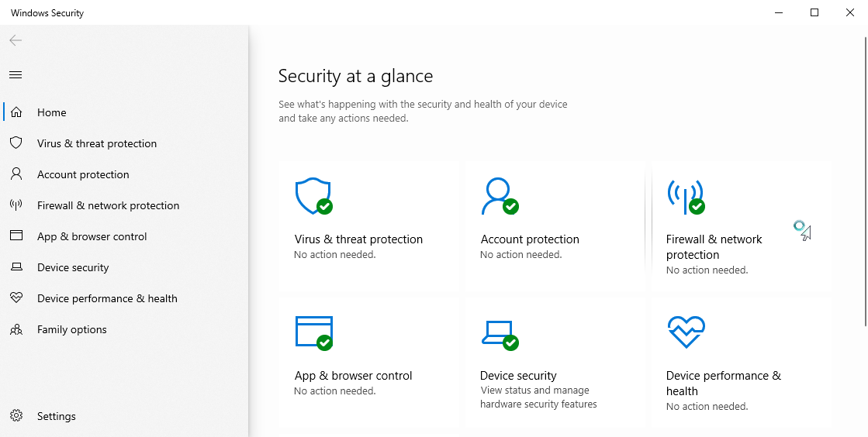This screenshot has width=868, height=437.
Task: Click 'No action needed.' under Account protection tile
Action: tap(521, 254)
